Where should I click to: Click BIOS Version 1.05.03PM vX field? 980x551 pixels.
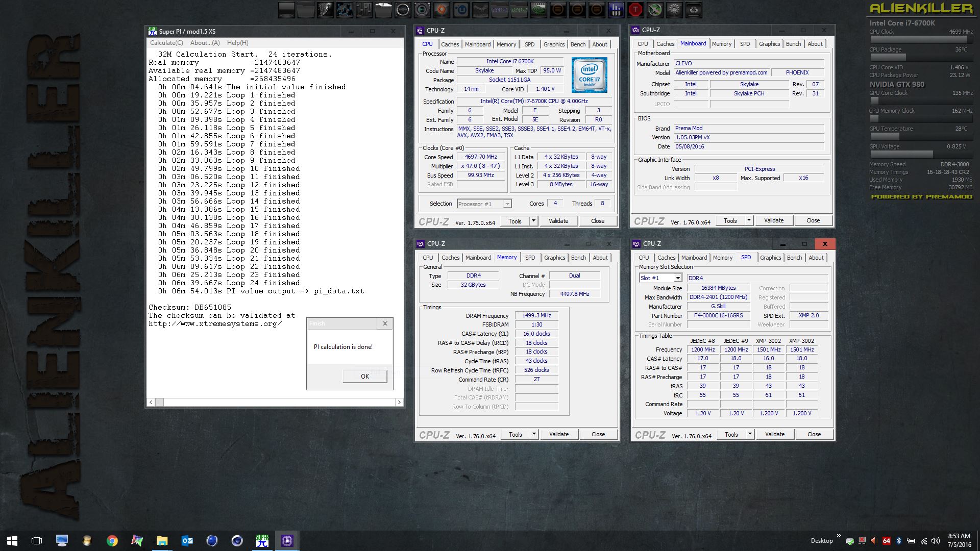tap(749, 137)
